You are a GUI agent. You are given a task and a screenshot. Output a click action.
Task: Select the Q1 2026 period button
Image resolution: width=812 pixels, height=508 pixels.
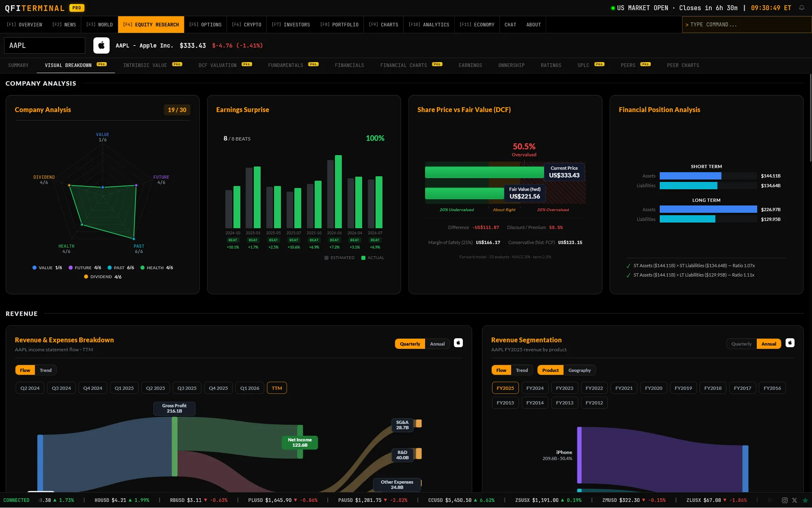[250, 388]
